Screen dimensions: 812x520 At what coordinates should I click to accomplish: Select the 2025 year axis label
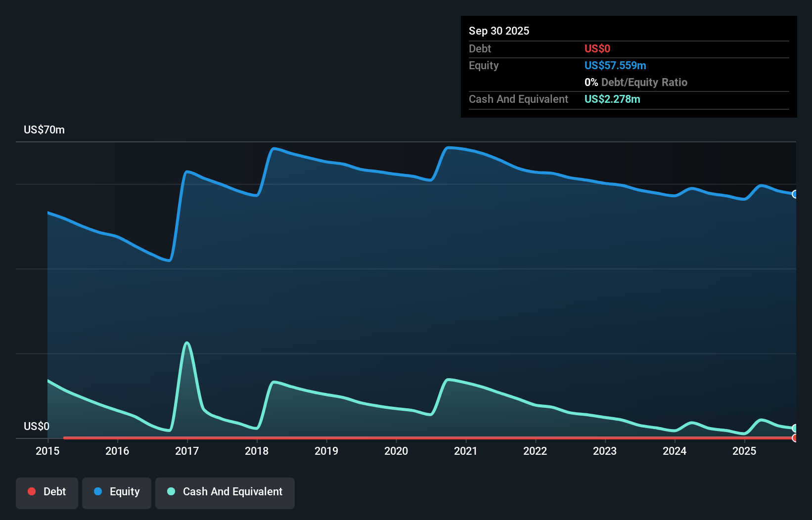(x=745, y=451)
